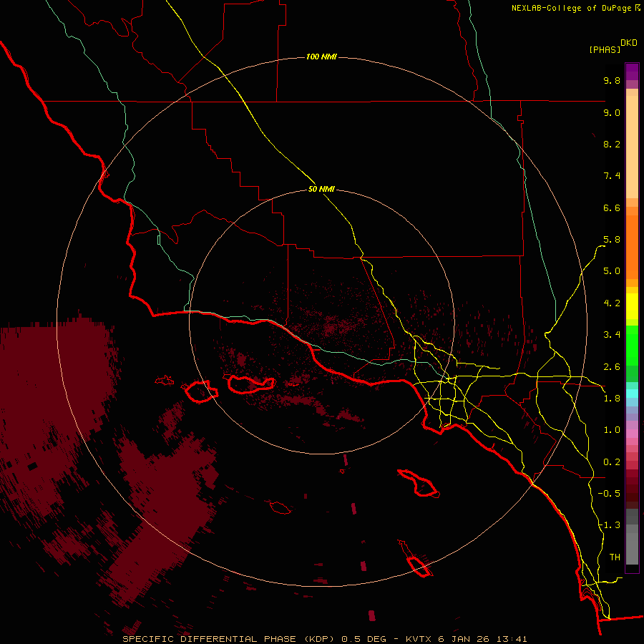This screenshot has width=644, height=644.
Task: Click the TH threshold label on the scale
Action: pos(615,557)
